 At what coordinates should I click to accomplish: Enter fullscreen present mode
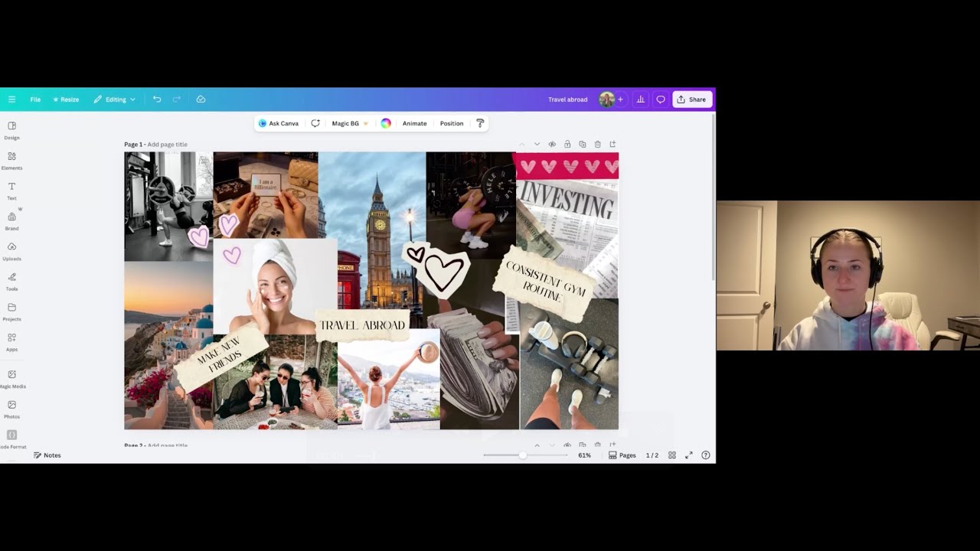coord(688,455)
